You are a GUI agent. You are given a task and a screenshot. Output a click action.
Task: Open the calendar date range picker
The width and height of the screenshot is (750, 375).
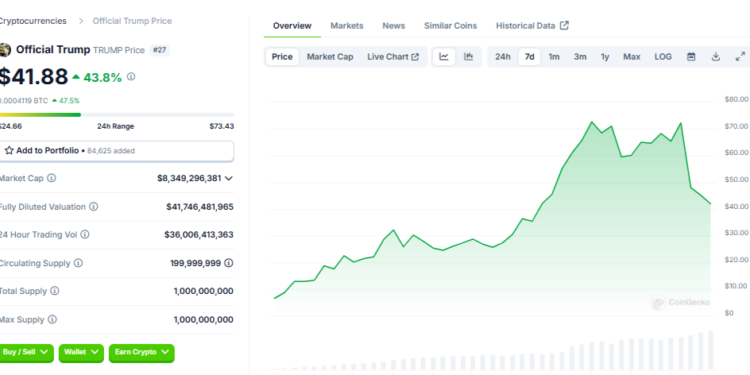click(x=691, y=56)
